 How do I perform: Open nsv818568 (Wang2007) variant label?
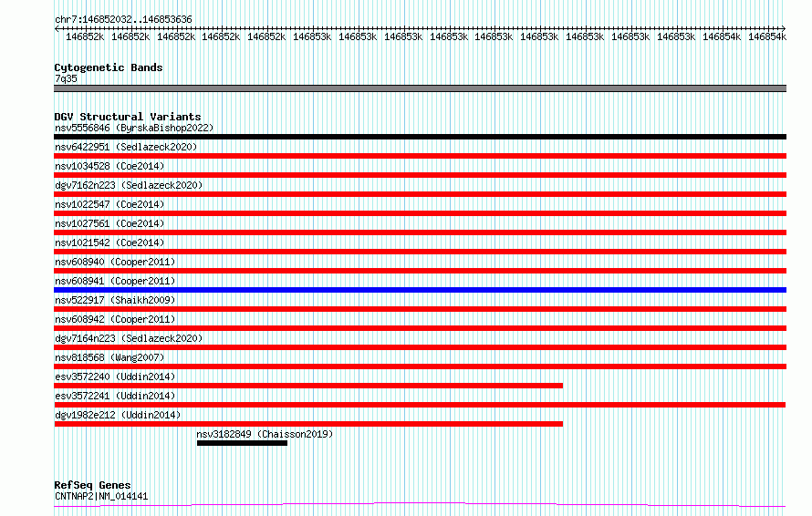(109, 357)
